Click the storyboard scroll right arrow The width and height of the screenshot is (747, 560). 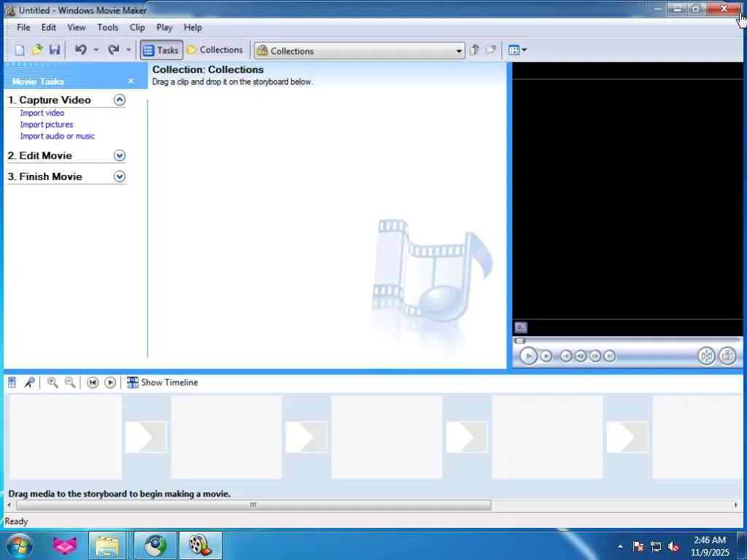pos(736,505)
